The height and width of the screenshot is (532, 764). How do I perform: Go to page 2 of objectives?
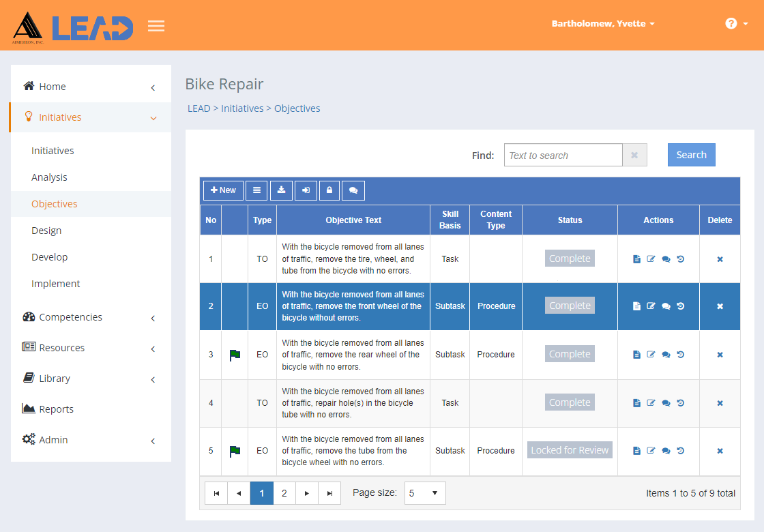point(284,493)
